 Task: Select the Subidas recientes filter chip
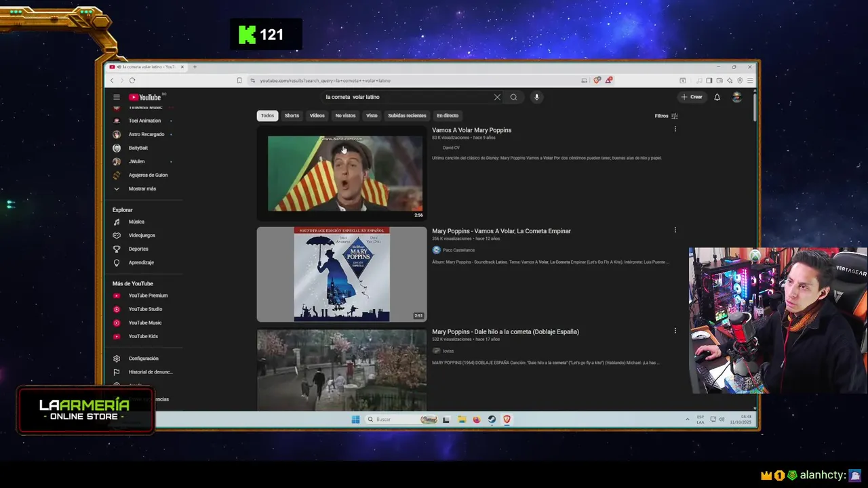[407, 115]
